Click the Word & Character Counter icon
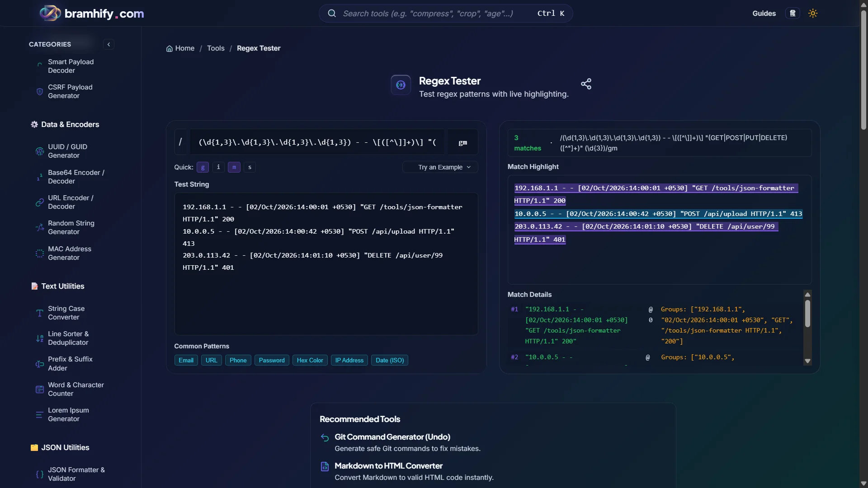 [x=40, y=389]
